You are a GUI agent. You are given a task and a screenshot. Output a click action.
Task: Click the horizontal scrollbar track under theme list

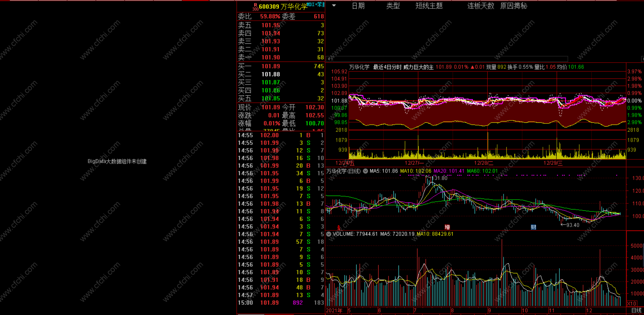pos(450,59)
